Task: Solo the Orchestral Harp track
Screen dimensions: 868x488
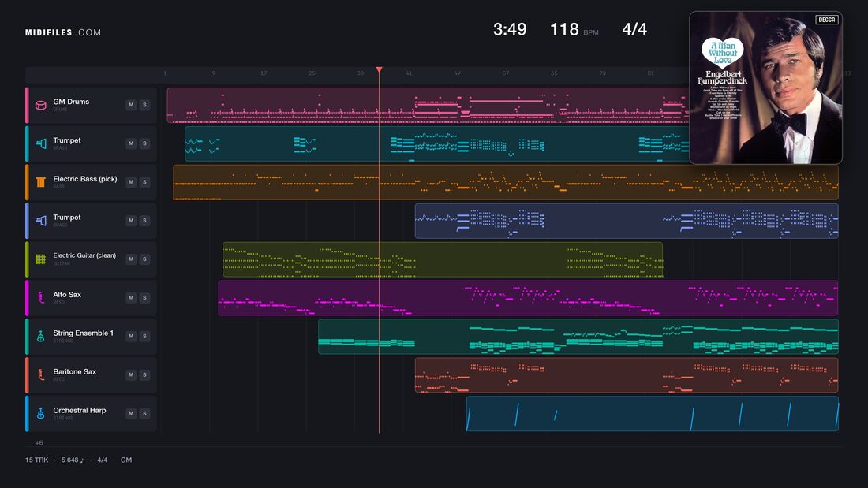Action: pos(144,413)
